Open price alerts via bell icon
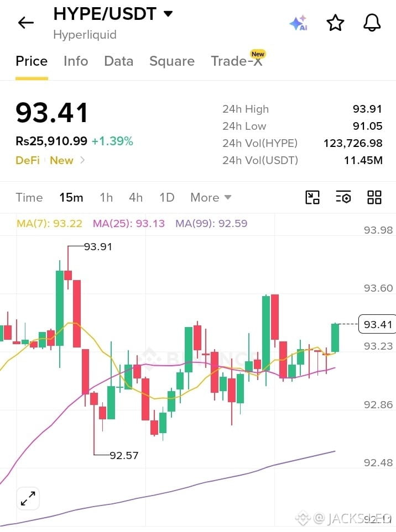The width and height of the screenshot is (396, 532). tap(372, 23)
